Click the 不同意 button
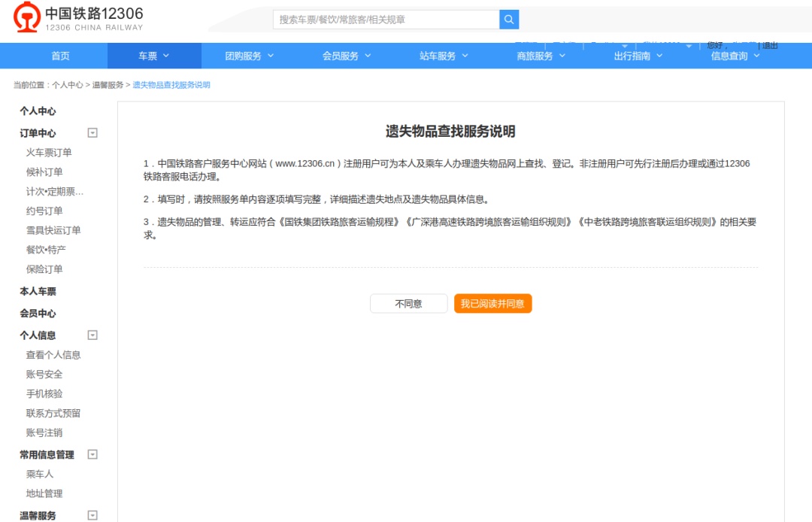The height and width of the screenshot is (522, 812). pos(408,304)
